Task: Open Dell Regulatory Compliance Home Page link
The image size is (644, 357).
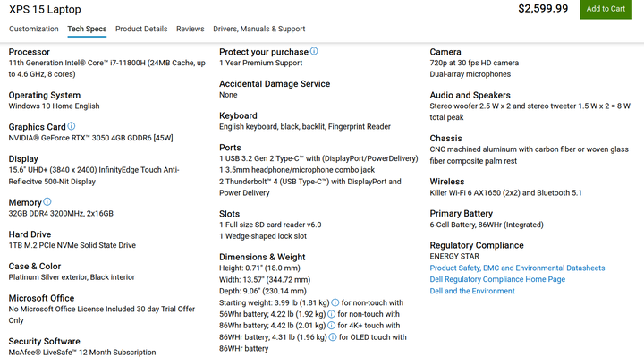Action: [x=497, y=279]
